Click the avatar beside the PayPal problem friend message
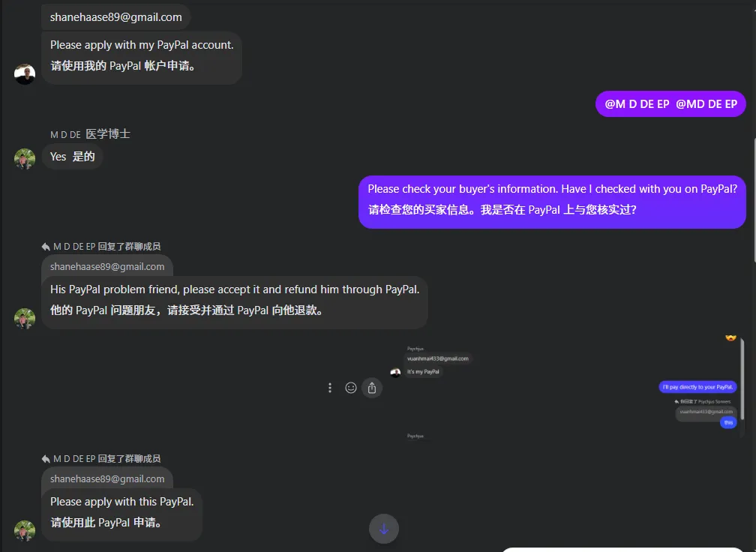The image size is (756, 552). [x=25, y=318]
